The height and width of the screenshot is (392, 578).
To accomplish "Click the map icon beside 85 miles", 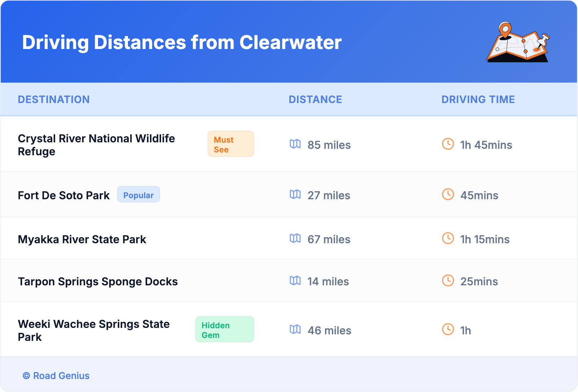I will 295,144.
